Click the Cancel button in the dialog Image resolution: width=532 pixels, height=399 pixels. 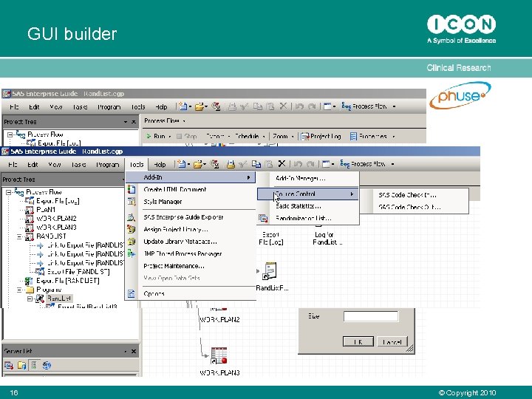click(392, 341)
